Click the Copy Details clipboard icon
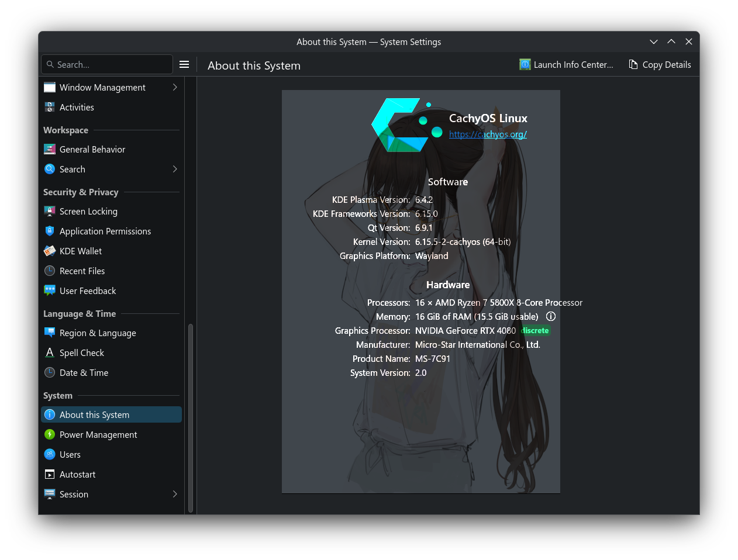The width and height of the screenshot is (738, 560). point(633,64)
